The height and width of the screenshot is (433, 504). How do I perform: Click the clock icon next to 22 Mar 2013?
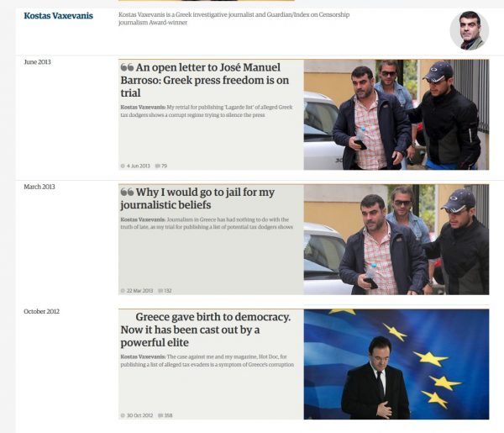pyautogui.click(x=123, y=291)
